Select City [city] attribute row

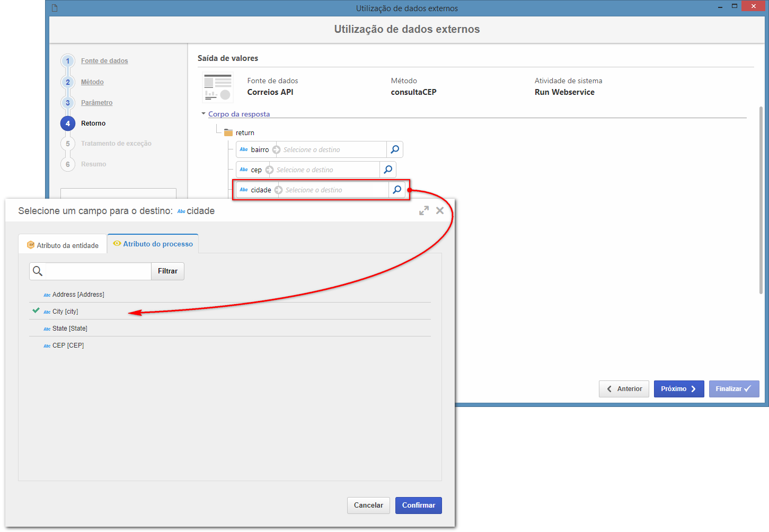(230, 311)
